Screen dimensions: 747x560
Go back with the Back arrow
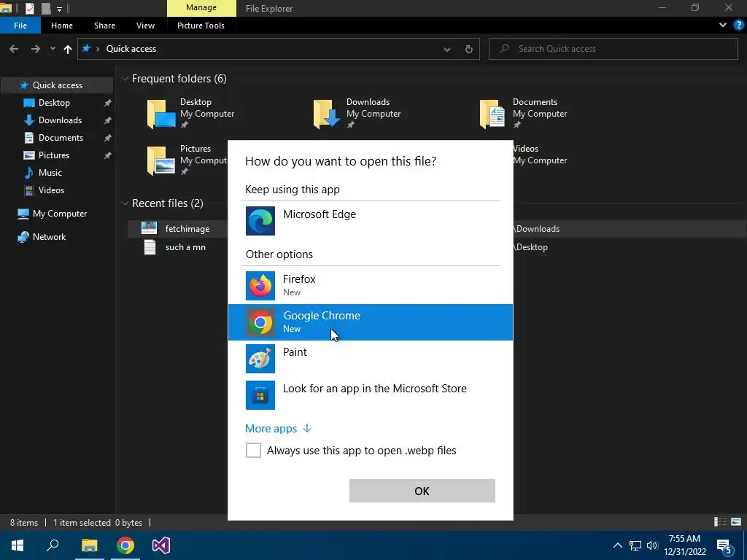[x=14, y=49]
